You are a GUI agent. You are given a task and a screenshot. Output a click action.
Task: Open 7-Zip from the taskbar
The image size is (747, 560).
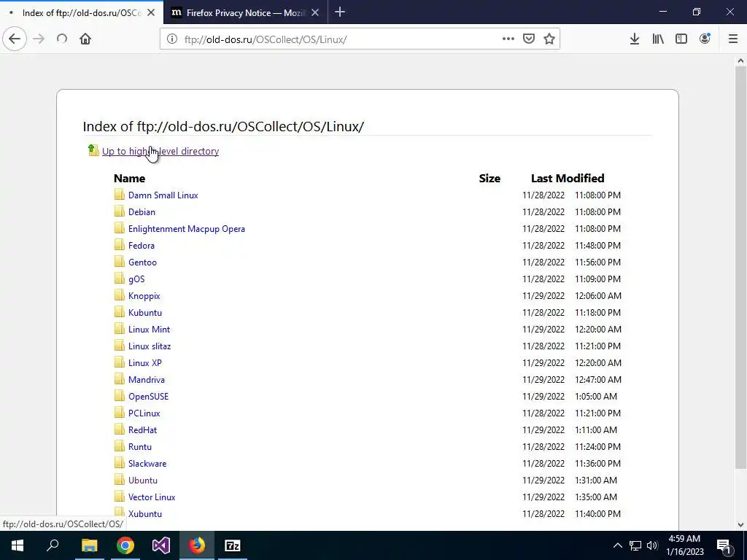(x=233, y=545)
